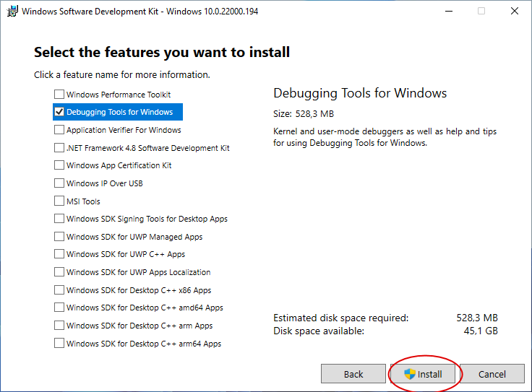Select Windows App Certification Kit checkbox
Screen dimensions: 532x392
pyautogui.click(x=59, y=165)
